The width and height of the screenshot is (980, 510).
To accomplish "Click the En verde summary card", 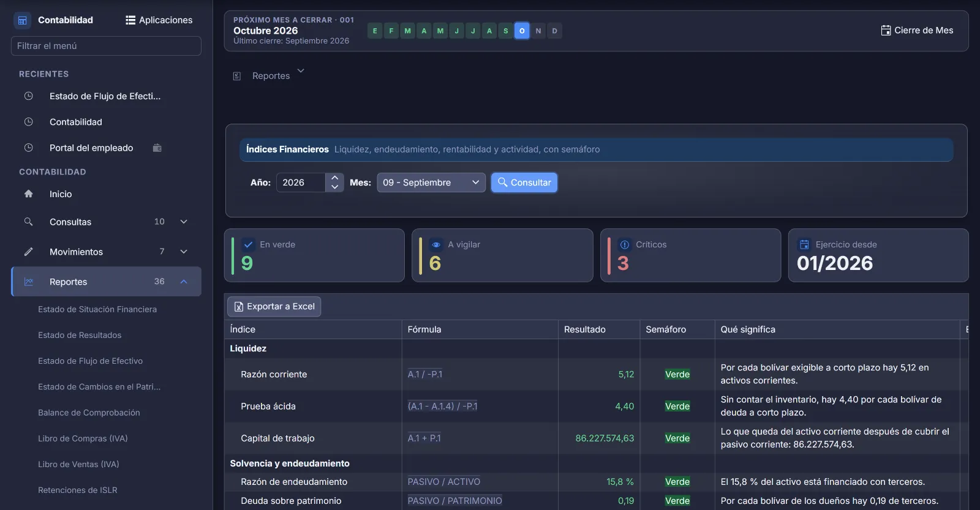I will [x=314, y=255].
